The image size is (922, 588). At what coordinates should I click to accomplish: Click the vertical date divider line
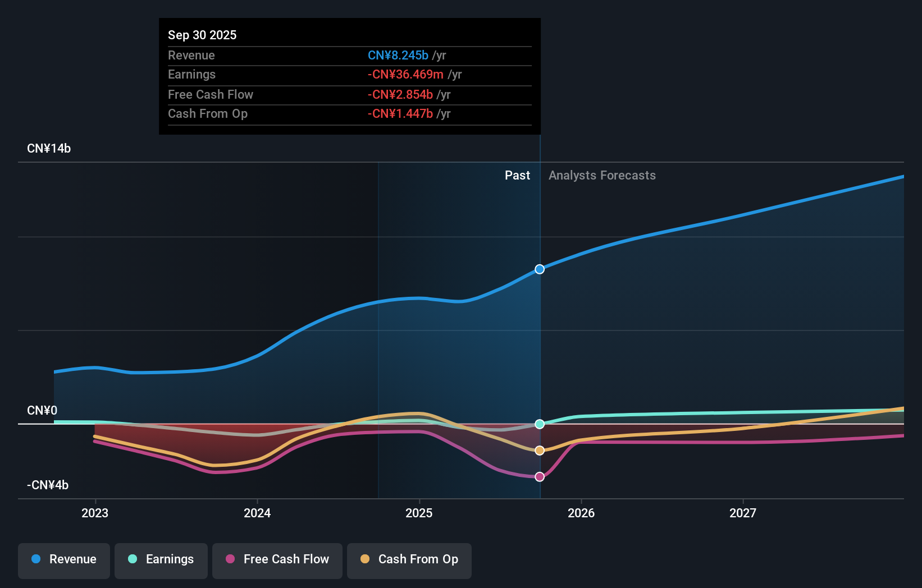(539, 337)
